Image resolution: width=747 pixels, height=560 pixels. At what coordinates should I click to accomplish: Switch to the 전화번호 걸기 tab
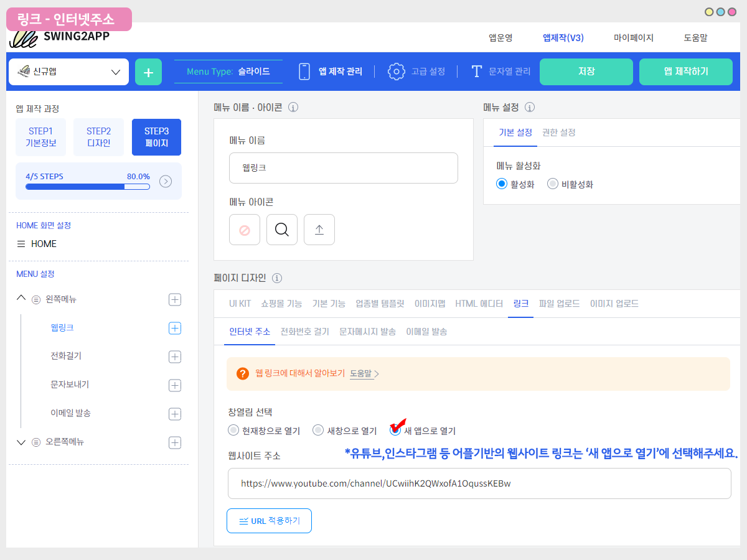(x=305, y=332)
